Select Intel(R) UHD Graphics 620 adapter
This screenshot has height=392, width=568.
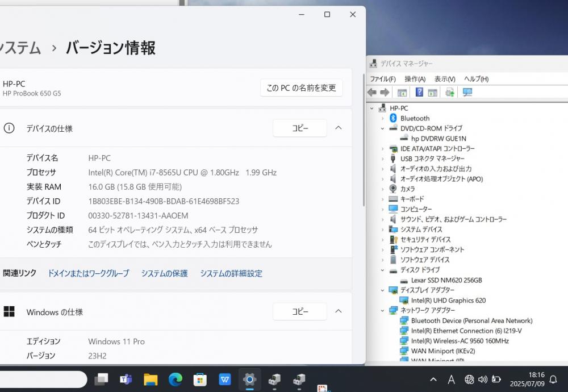tap(448, 301)
